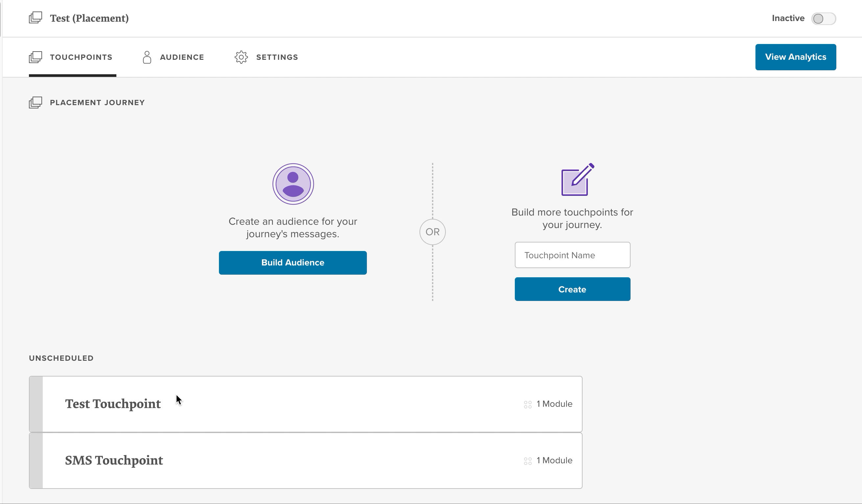This screenshot has height=504, width=862.
Task: Focus the Touchpoint Name input field
Action: (572, 255)
